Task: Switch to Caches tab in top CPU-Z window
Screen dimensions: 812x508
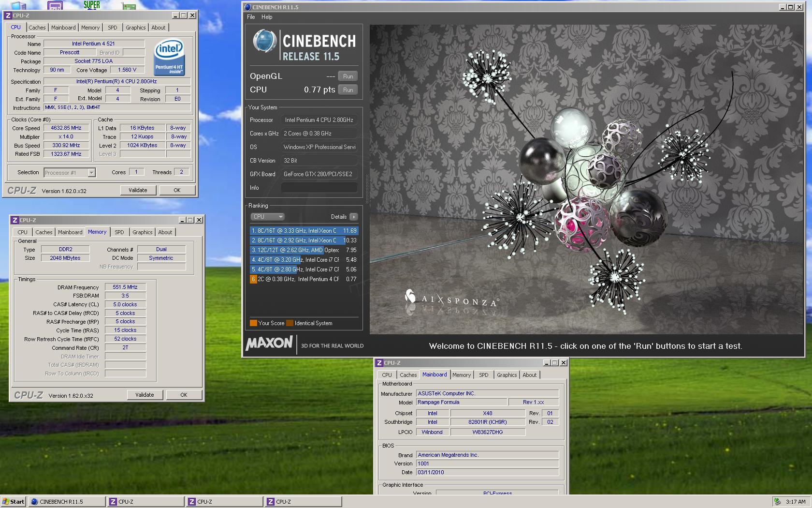Action: pos(37,28)
